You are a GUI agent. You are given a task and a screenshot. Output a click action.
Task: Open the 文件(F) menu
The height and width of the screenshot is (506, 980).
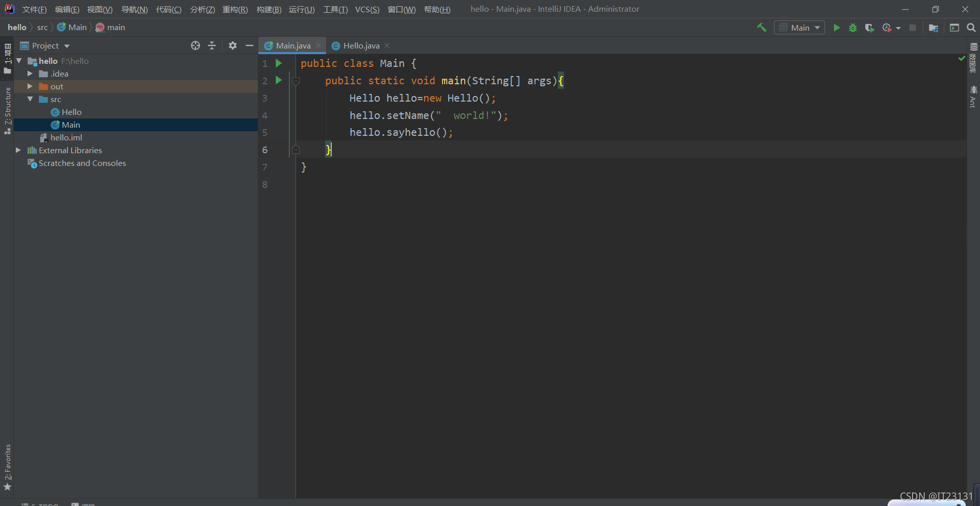click(35, 9)
